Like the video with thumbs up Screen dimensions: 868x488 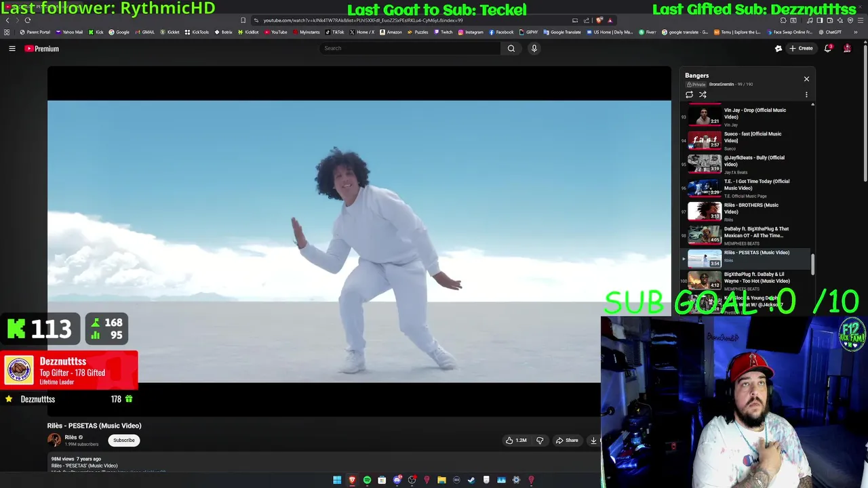(515, 441)
